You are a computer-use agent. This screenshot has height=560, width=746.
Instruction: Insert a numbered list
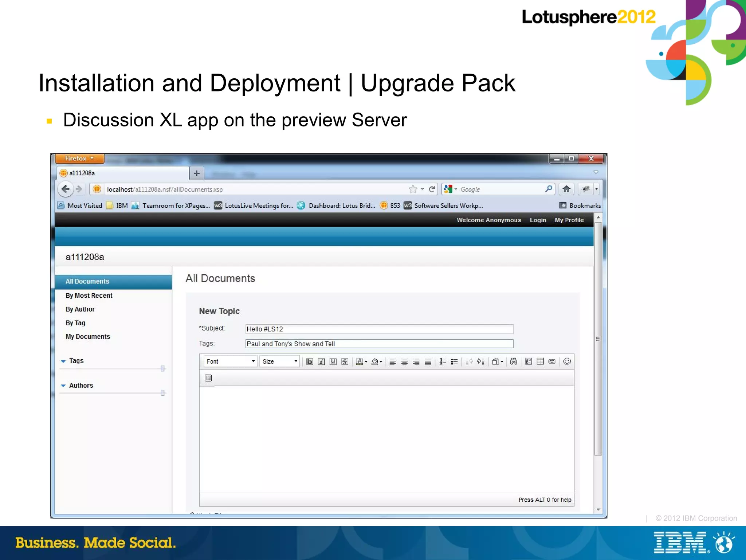[443, 361]
